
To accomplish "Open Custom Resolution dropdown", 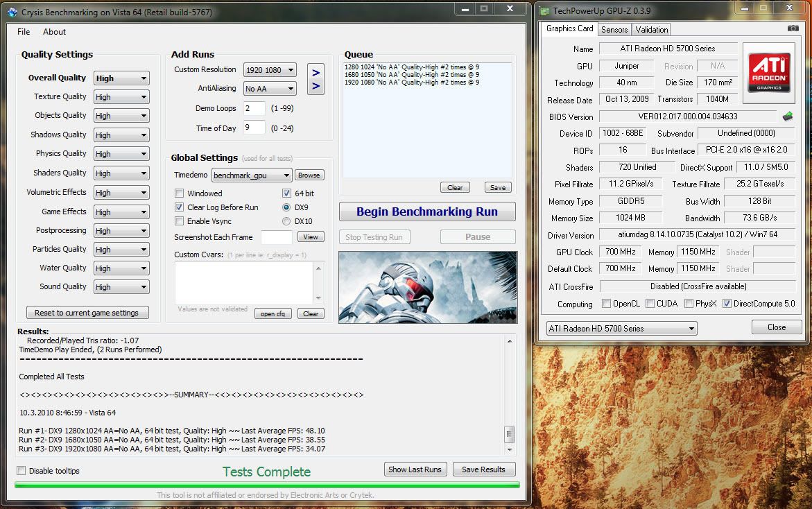I will [270, 70].
